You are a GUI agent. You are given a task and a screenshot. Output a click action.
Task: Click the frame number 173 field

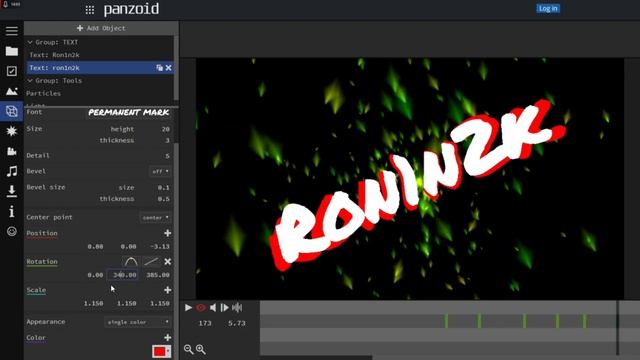205,323
